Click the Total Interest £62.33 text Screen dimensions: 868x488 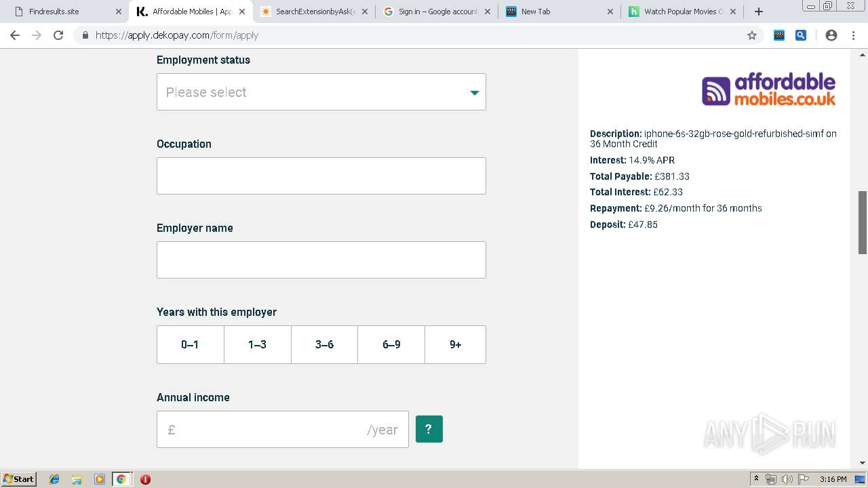(636, 192)
